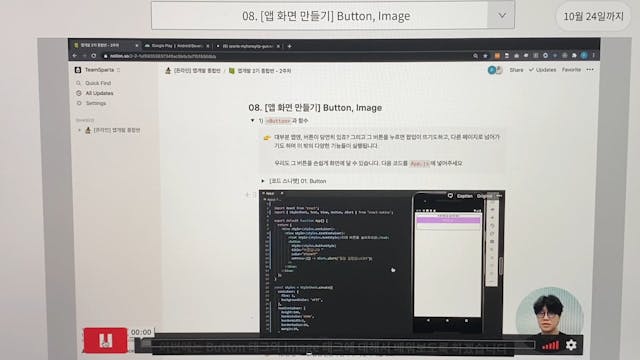This screenshot has height=360, width=640.
Task: Switch to the third browser tab
Action: coord(248,46)
